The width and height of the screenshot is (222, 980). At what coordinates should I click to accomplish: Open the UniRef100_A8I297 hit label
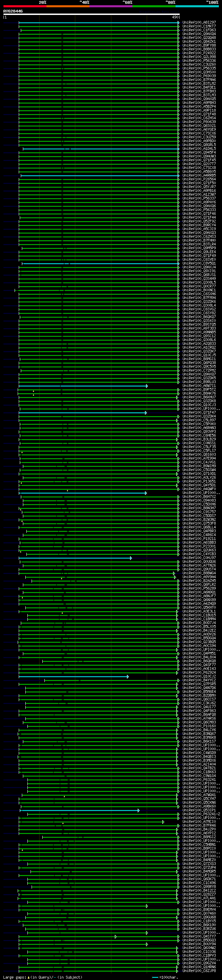[199, 23]
